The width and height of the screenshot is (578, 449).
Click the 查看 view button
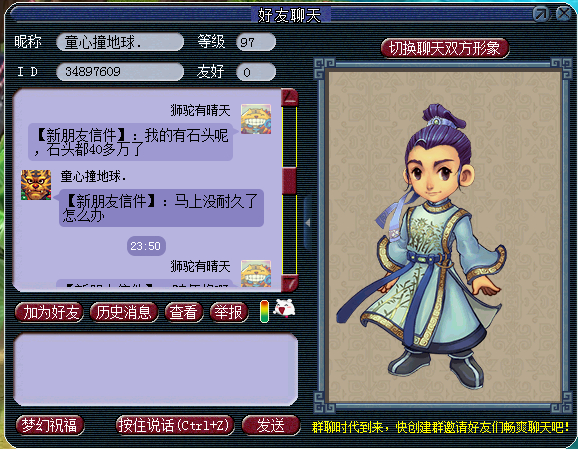[x=183, y=312]
